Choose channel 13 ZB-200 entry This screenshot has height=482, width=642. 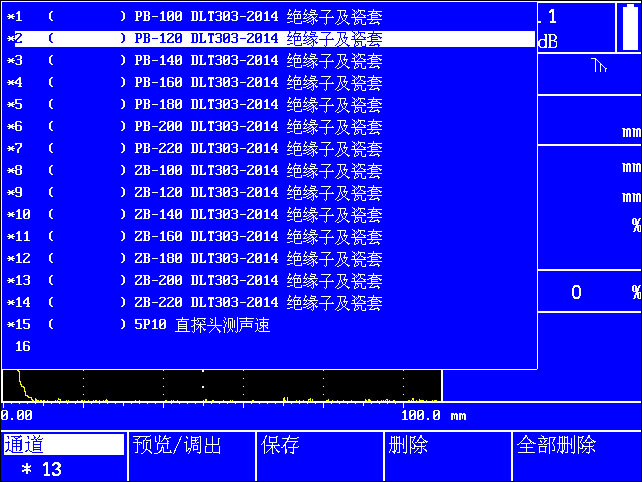point(269,281)
